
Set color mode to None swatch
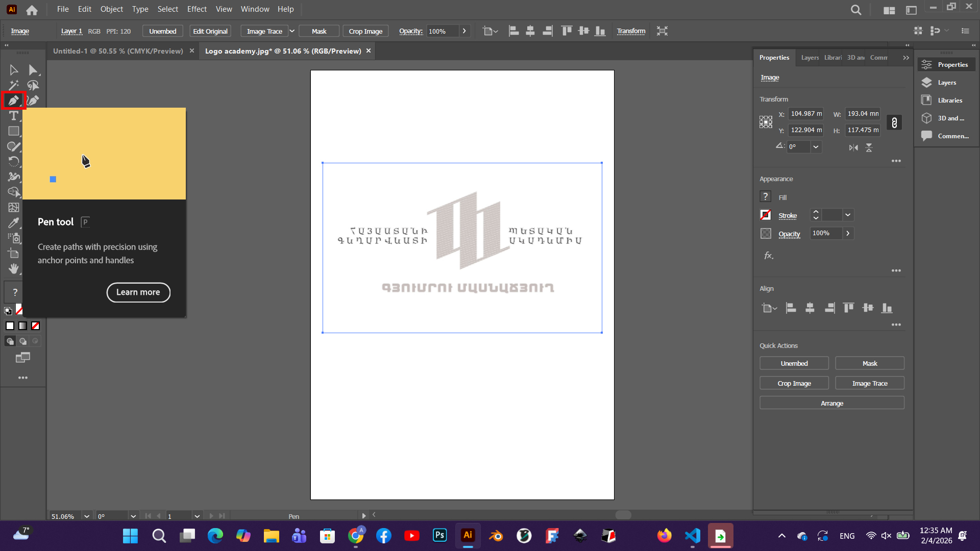(36, 326)
